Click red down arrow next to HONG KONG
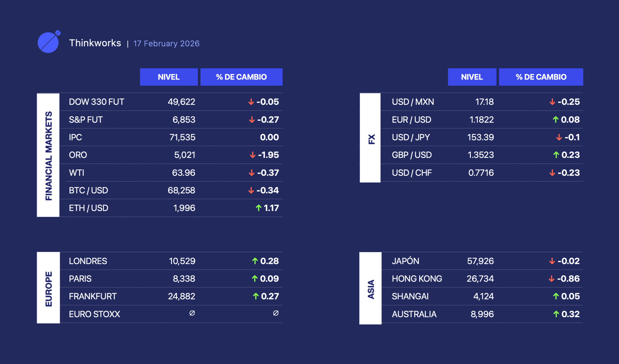619x364 pixels. pyautogui.click(x=552, y=279)
